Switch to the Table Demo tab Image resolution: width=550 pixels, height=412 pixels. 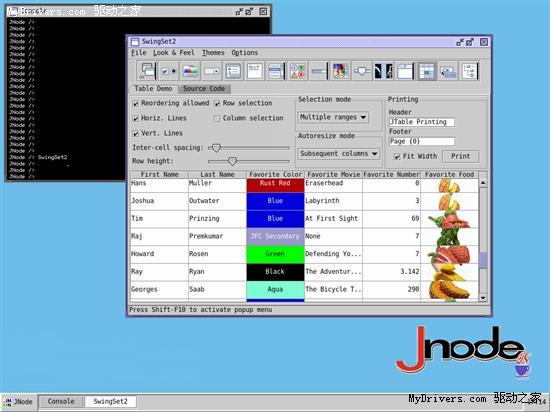pyautogui.click(x=154, y=89)
